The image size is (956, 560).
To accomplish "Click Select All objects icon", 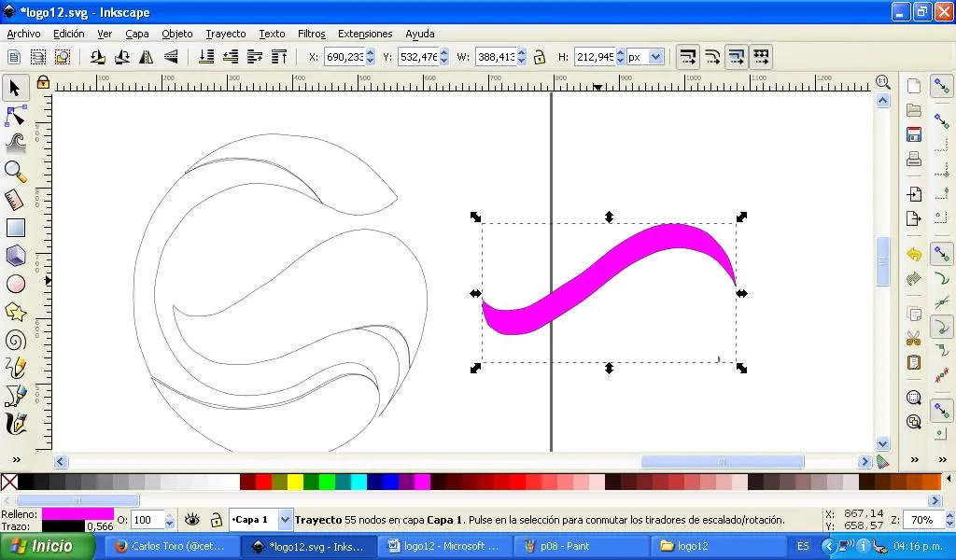I will click(x=37, y=57).
